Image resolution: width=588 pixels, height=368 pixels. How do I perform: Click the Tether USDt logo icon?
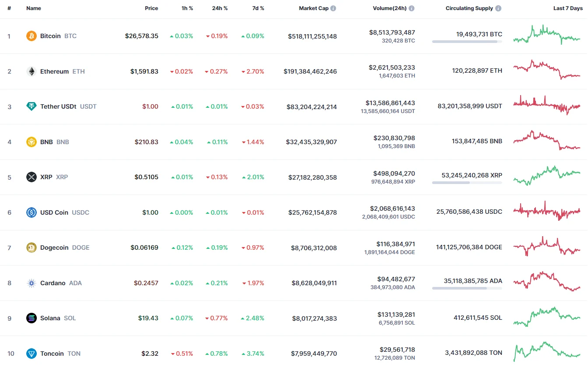click(x=32, y=106)
